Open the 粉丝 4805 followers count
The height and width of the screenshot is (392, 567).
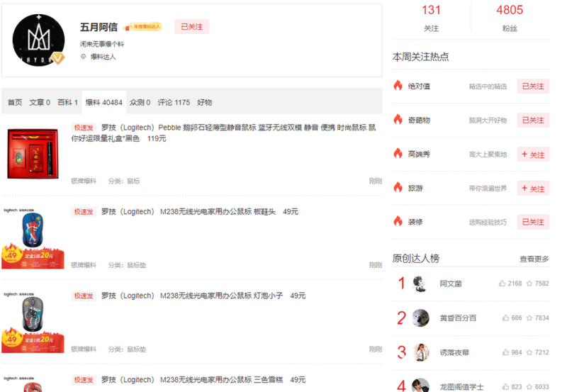(510, 18)
